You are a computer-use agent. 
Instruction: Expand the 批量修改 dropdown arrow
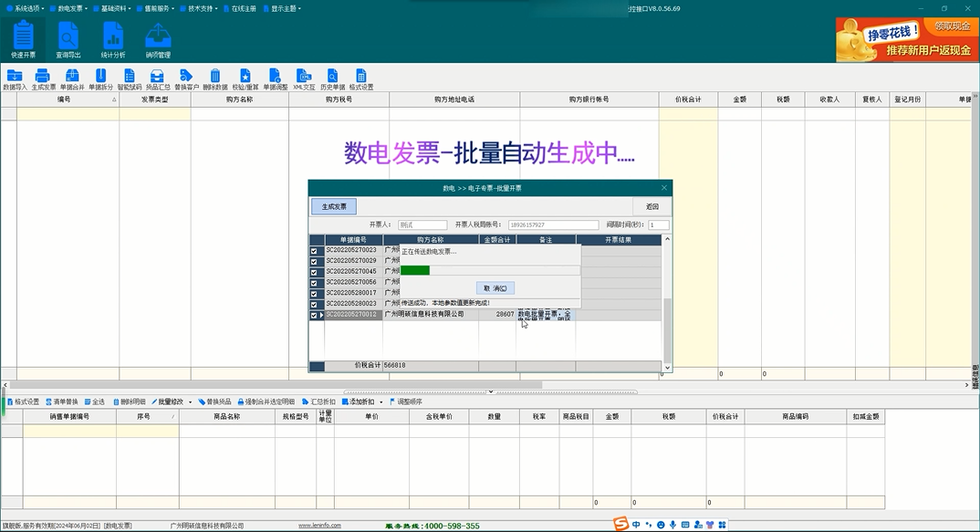pyautogui.click(x=190, y=402)
